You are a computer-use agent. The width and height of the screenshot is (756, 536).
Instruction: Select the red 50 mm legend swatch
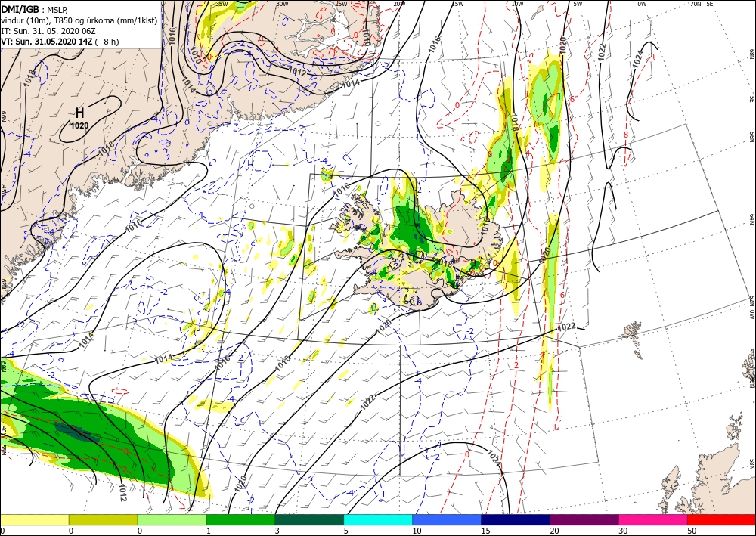coord(721,519)
